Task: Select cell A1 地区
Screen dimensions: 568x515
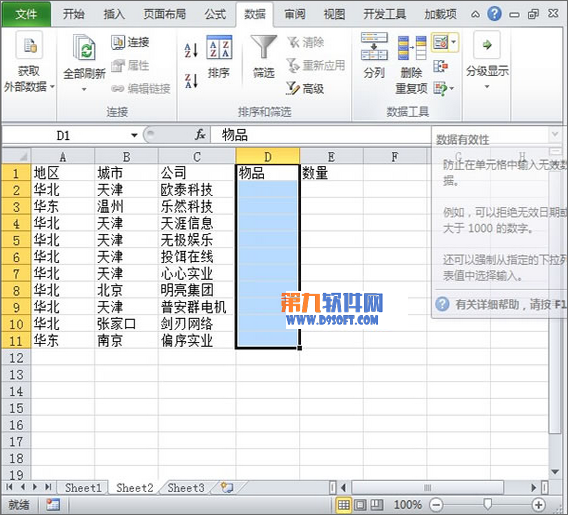Action: [x=63, y=173]
